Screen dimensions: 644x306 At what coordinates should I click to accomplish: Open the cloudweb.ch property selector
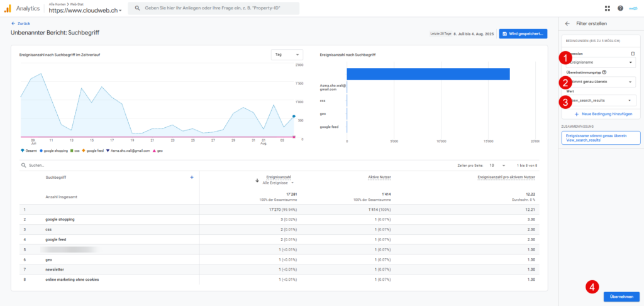tap(86, 11)
